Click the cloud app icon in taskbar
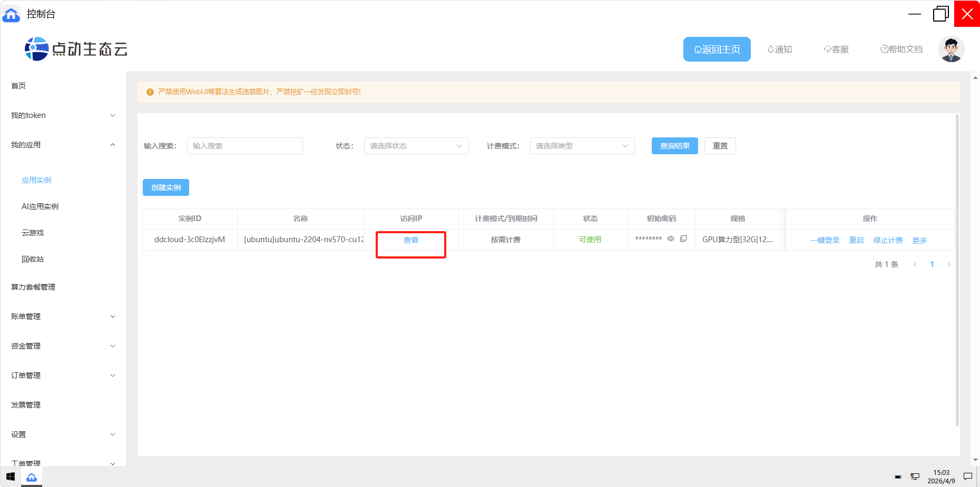Screen dimensions: 980x487 pos(32,477)
